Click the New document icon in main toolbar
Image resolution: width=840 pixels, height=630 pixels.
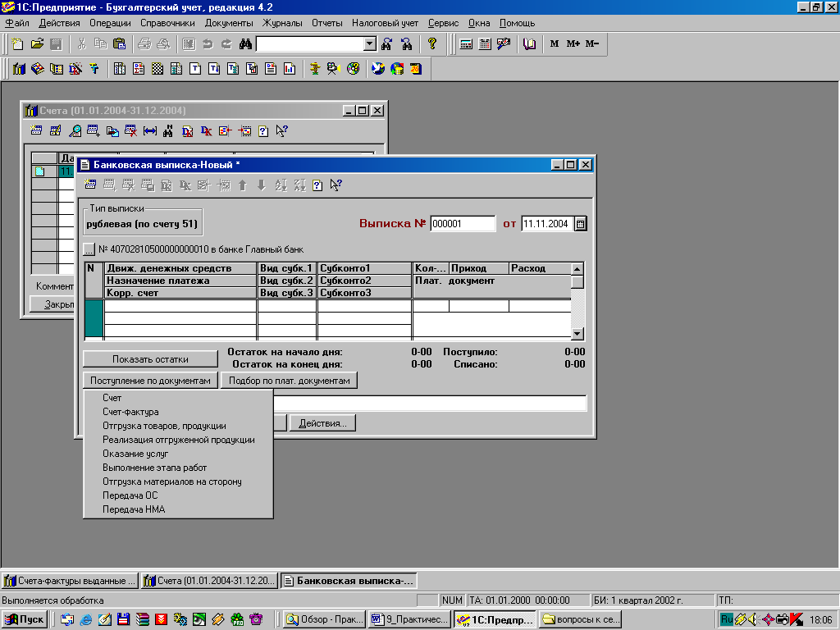coord(18,44)
